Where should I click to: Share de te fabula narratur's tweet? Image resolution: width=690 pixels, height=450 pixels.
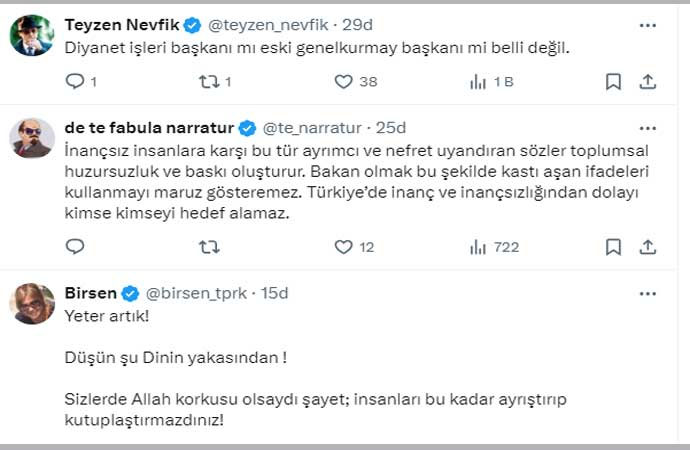[x=647, y=246]
